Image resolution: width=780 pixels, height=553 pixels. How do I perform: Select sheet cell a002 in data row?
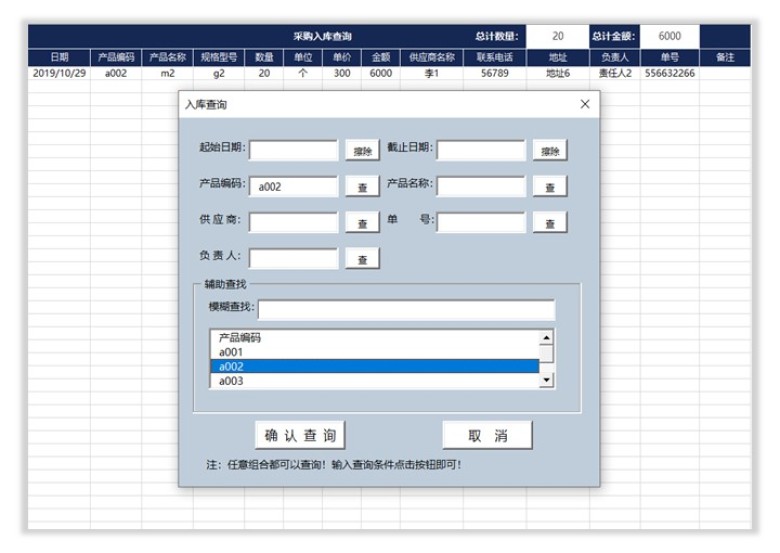coord(116,73)
